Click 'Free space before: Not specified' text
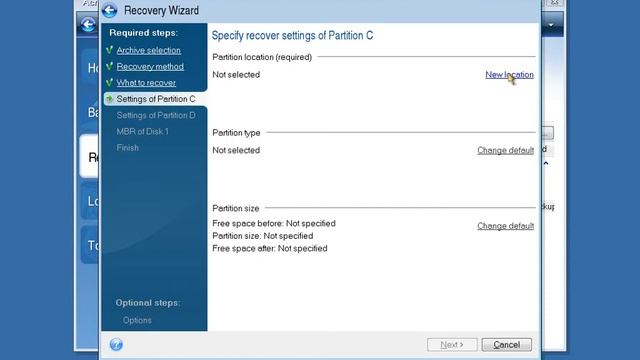The image size is (640, 360). click(274, 224)
